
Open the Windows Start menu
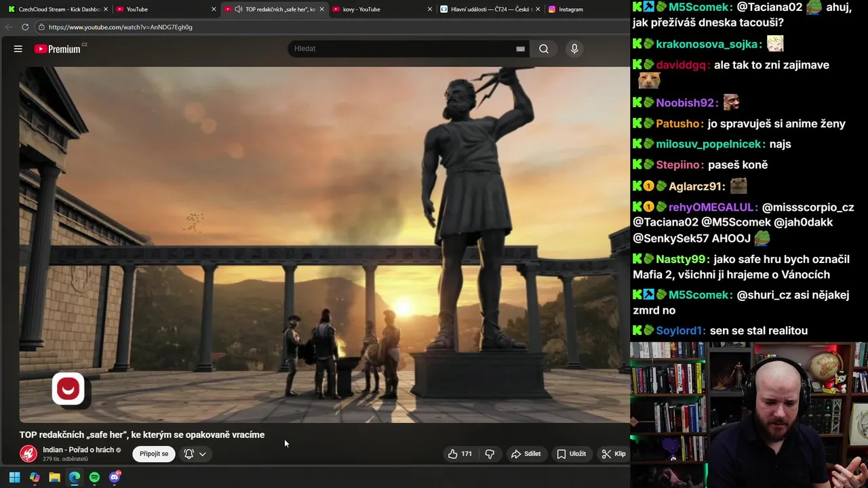coord(14,477)
